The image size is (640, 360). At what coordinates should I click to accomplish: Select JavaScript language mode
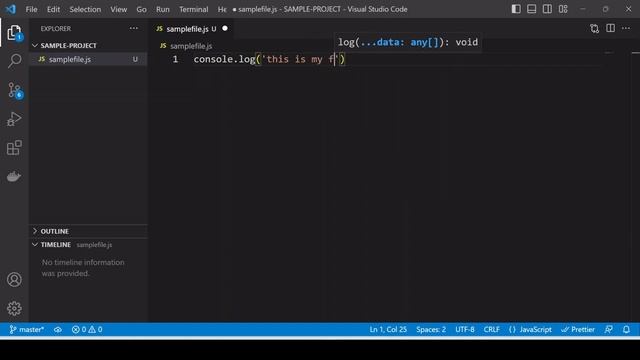pos(530,329)
